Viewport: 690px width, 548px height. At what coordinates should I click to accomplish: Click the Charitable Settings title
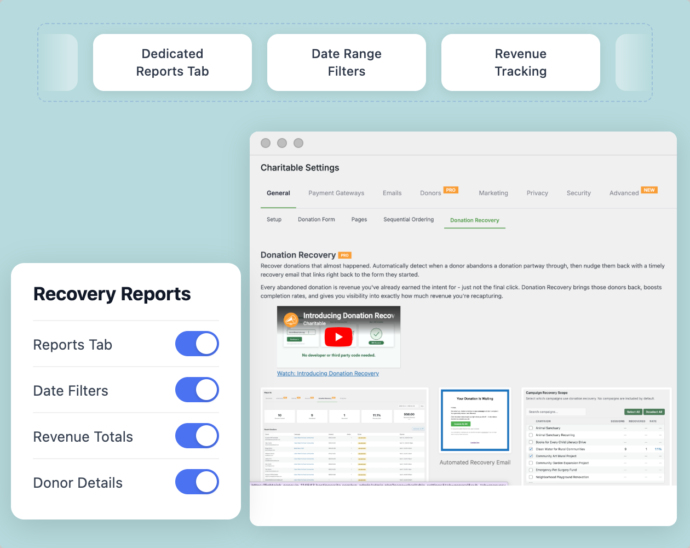300,168
